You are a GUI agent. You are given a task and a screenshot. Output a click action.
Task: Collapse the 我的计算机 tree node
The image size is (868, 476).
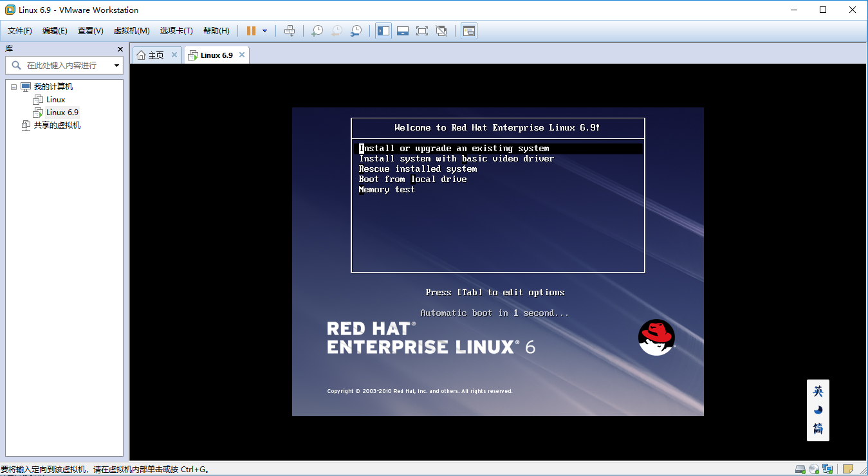click(x=14, y=87)
